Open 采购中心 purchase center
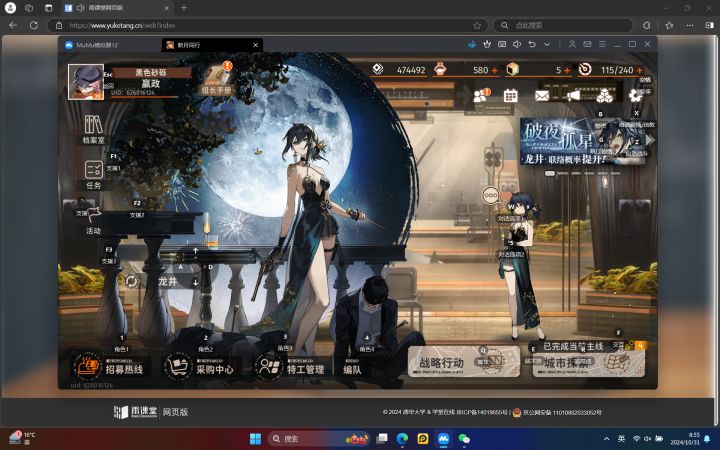 (x=200, y=366)
